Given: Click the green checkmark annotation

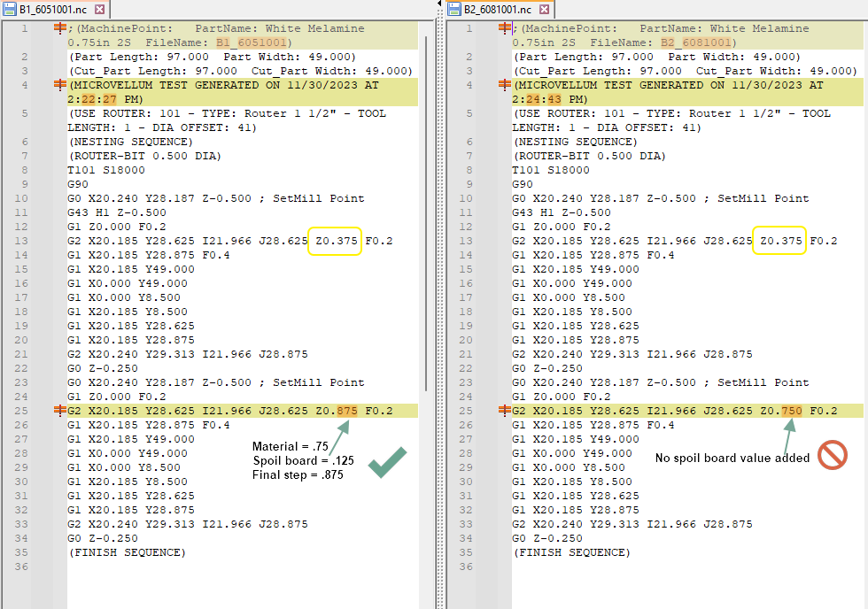Looking at the screenshot, I should (387, 463).
